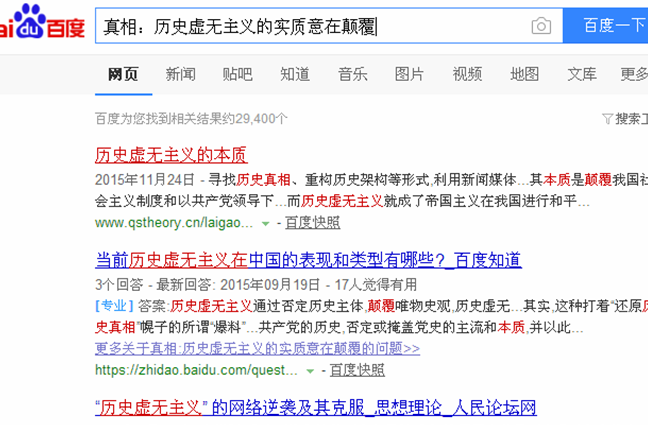Image resolution: width=648 pixels, height=425 pixels.
Task: Expand dropdown arrow beside zhidao URL
Action: pyautogui.click(x=310, y=371)
